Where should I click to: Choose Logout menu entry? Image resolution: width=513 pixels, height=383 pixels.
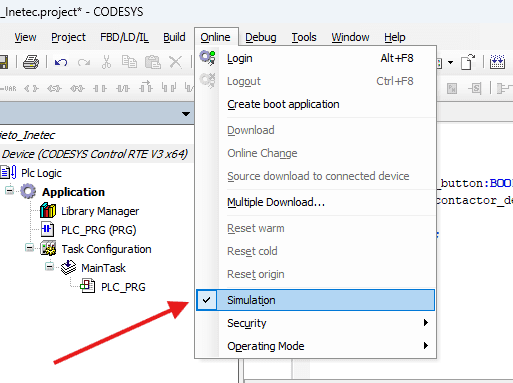coord(315,81)
